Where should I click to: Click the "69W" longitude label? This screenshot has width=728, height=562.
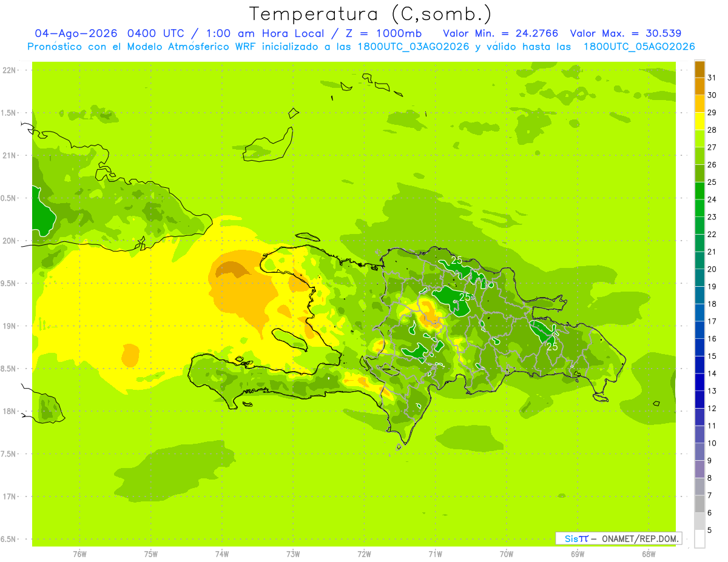pos(578,554)
